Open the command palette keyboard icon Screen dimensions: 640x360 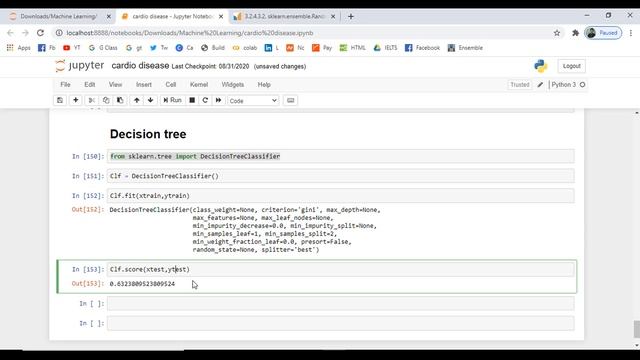291,100
